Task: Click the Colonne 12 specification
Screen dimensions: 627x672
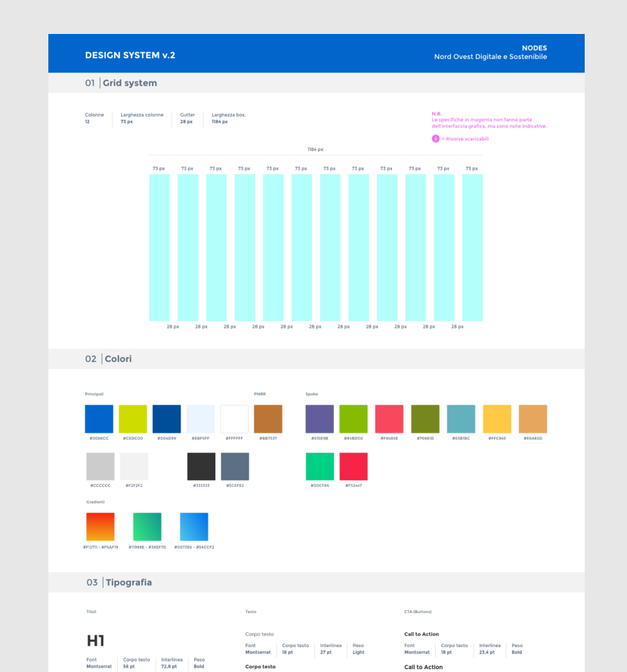Action: 94,119
